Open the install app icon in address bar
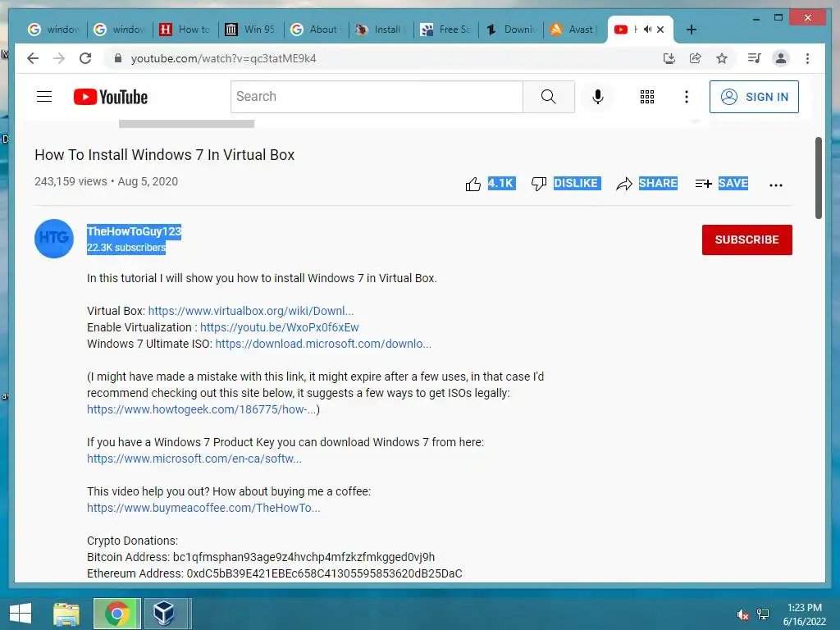 tap(669, 58)
